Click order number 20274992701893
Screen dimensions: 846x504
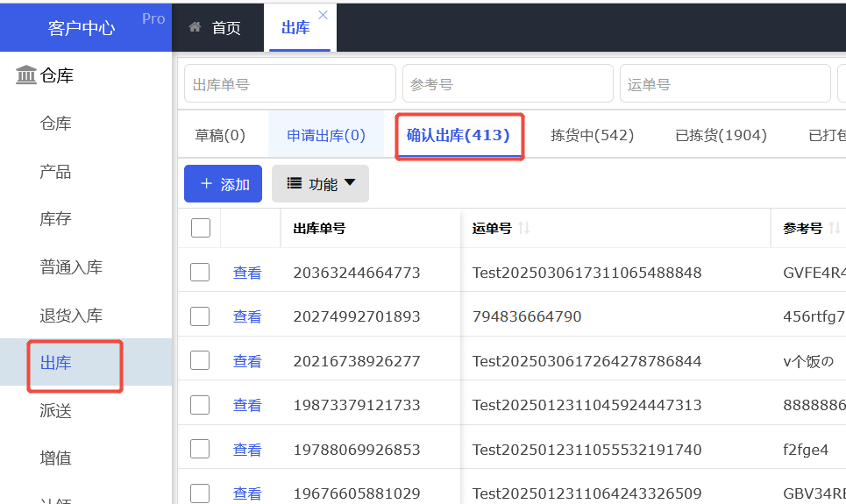[x=357, y=316]
